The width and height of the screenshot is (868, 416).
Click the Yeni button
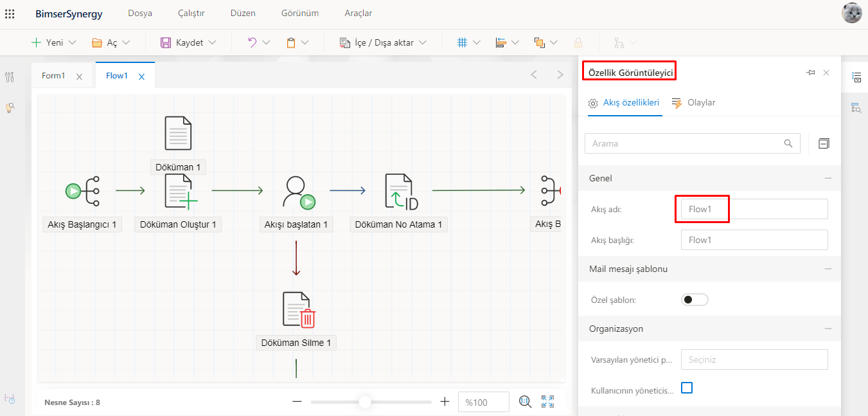47,42
